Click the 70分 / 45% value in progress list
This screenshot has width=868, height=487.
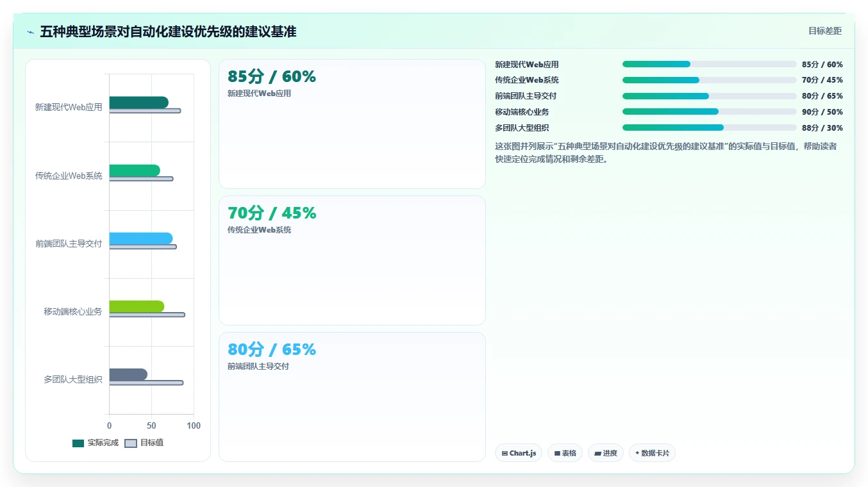[822, 80]
